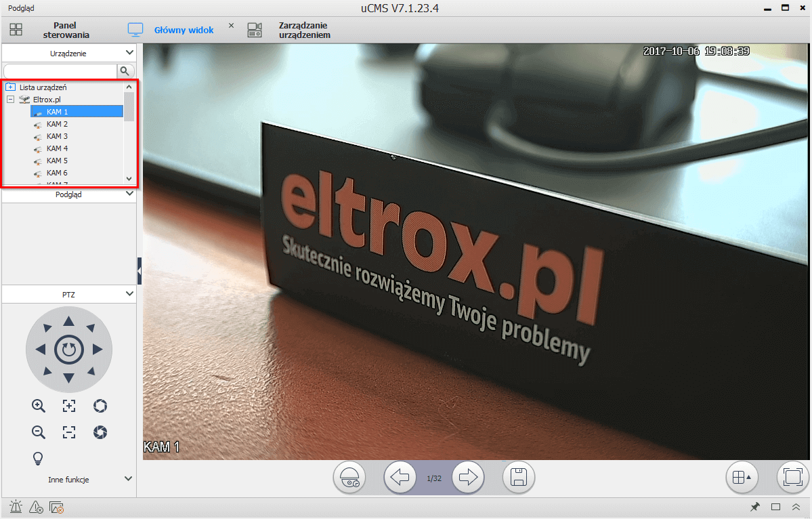The width and height of the screenshot is (812, 519).
Task: Select the Eltrox.pl device entry
Action: pyautogui.click(x=47, y=99)
